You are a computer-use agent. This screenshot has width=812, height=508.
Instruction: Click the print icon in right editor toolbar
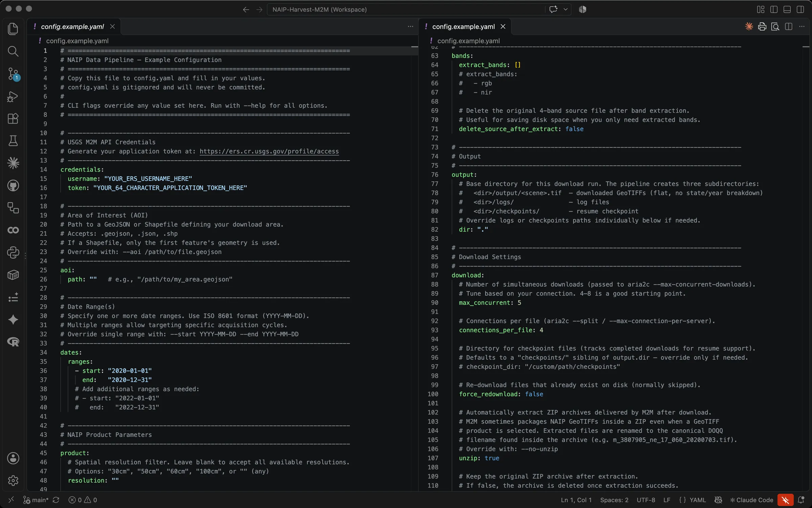[762, 26]
